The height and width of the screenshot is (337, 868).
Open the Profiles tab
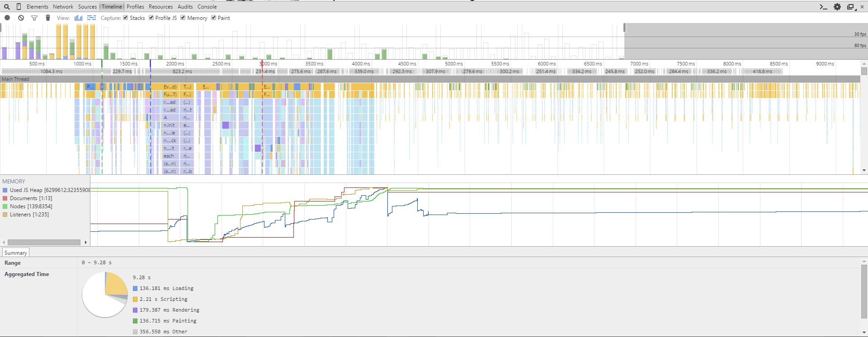coord(135,7)
